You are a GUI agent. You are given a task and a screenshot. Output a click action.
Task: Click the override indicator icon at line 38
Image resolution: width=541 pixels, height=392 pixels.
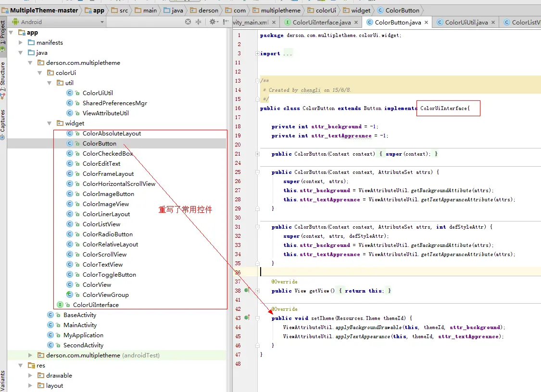pos(247,290)
